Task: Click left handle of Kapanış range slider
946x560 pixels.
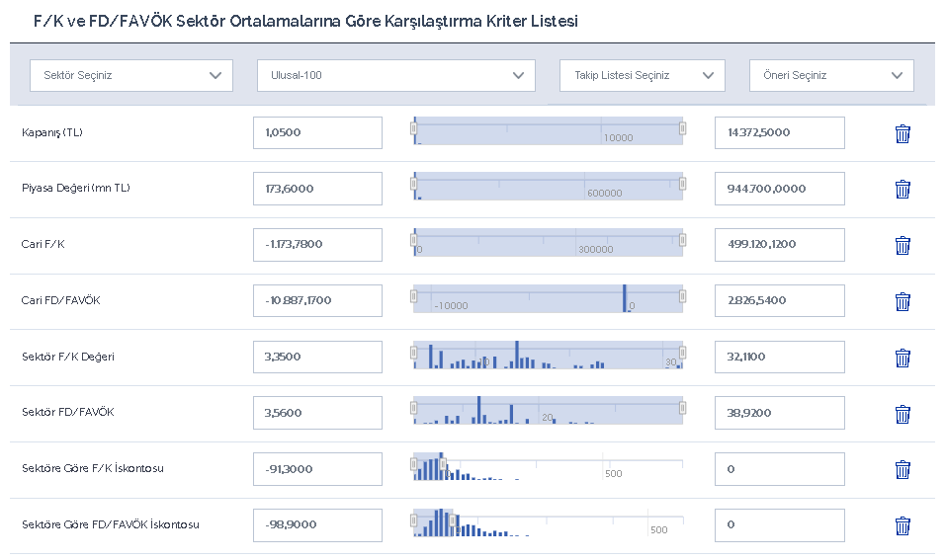Action: point(414,126)
